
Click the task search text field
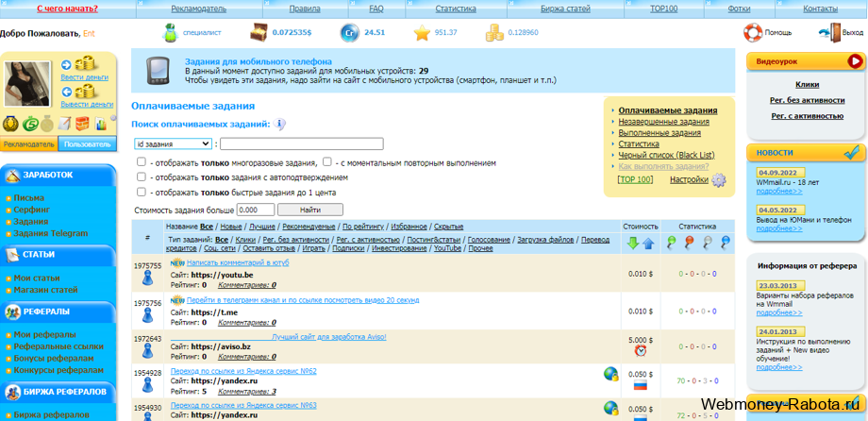pos(302,144)
